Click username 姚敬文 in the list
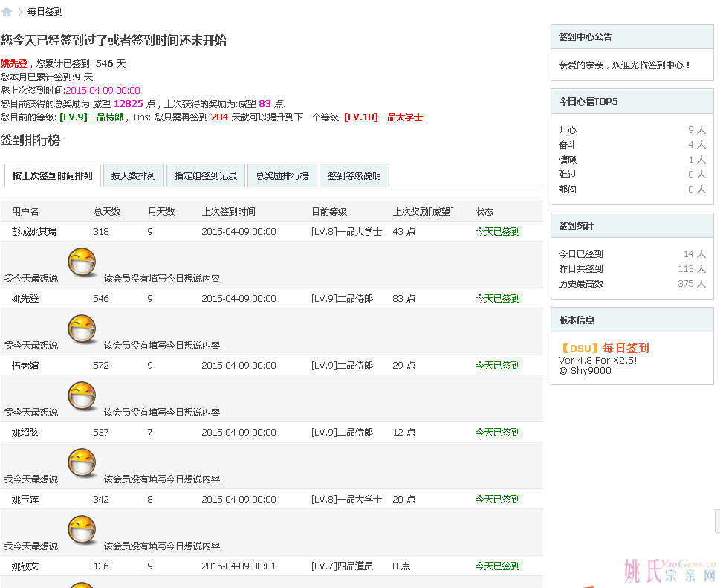This screenshot has height=588, width=720. (x=25, y=566)
